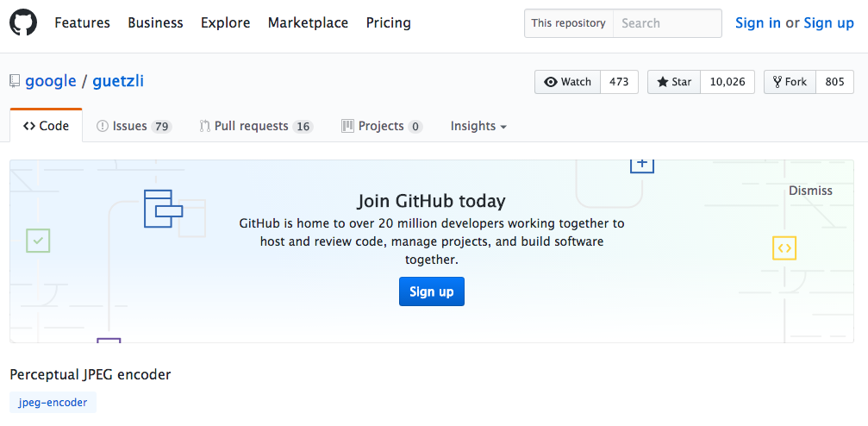868x426 pixels.
Task: Click the jpeg-encoder topic tag
Action: (53, 403)
